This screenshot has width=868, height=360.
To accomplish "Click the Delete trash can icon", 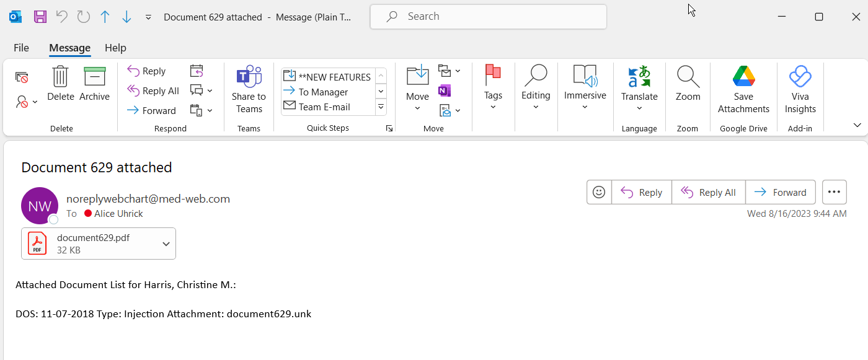I will [x=60, y=77].
